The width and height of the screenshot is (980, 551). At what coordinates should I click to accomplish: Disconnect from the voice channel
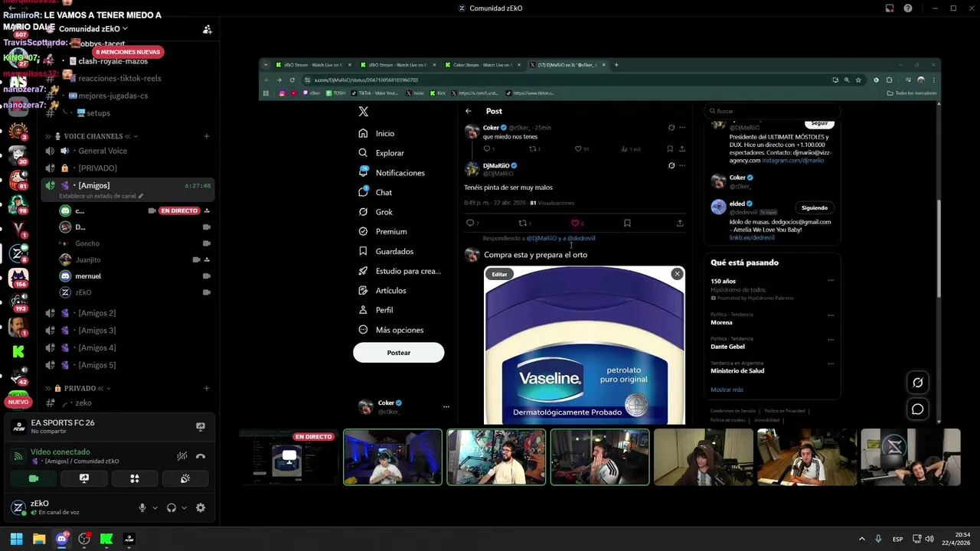[x=201, y=456]
